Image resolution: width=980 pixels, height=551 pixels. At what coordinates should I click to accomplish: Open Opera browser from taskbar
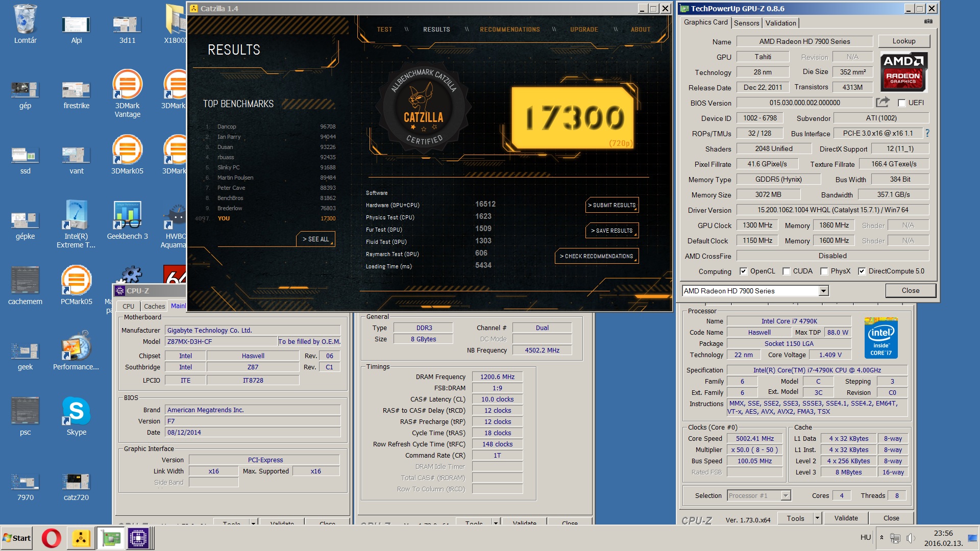pos(51,538)
